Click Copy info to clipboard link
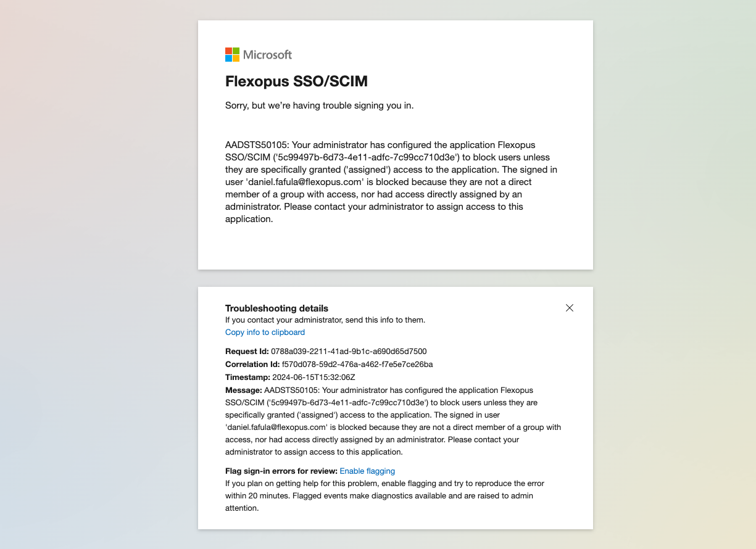This screenshot has width=756, height=549. click(x=265, y=332)
